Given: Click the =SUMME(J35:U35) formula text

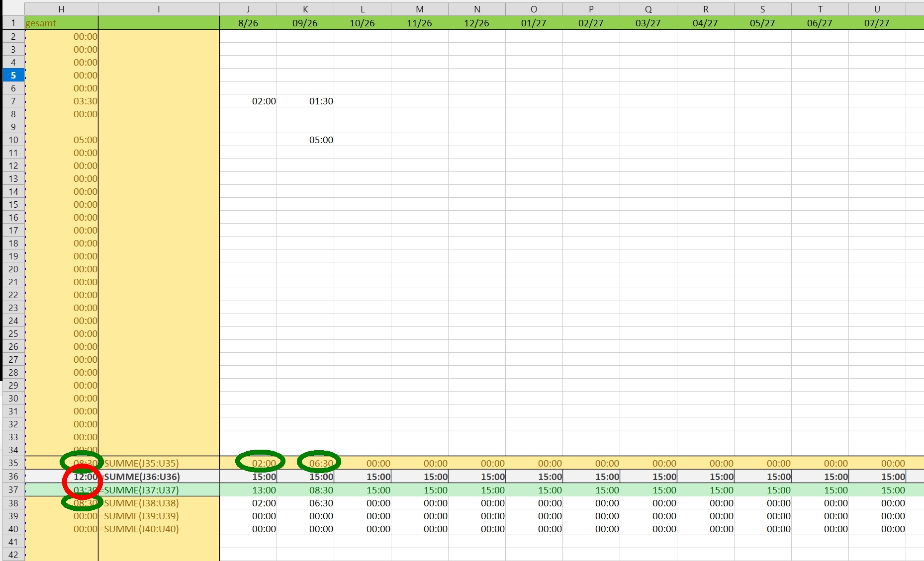Looking at the screenshot, I should pyautogui.click(x=140, y=463).
